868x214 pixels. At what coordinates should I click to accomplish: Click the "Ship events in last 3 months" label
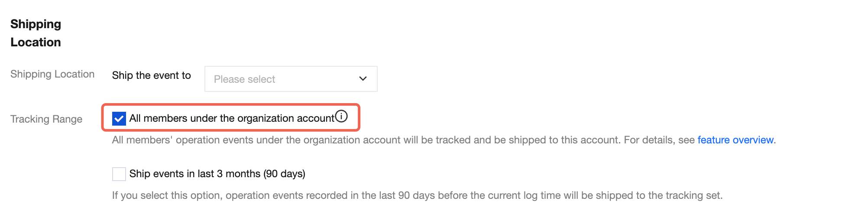click(x=195, y=174)
